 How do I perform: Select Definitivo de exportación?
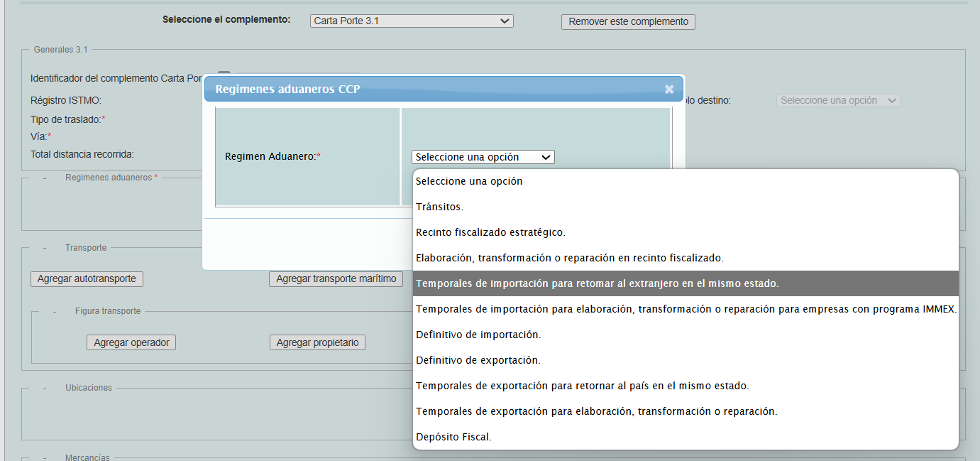[478, 360]
